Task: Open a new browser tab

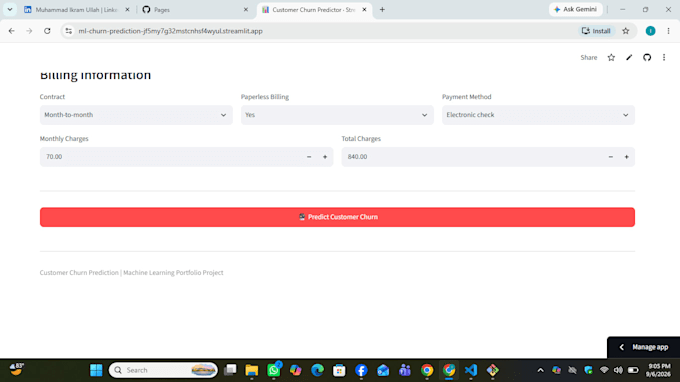Action: point(382,10)
